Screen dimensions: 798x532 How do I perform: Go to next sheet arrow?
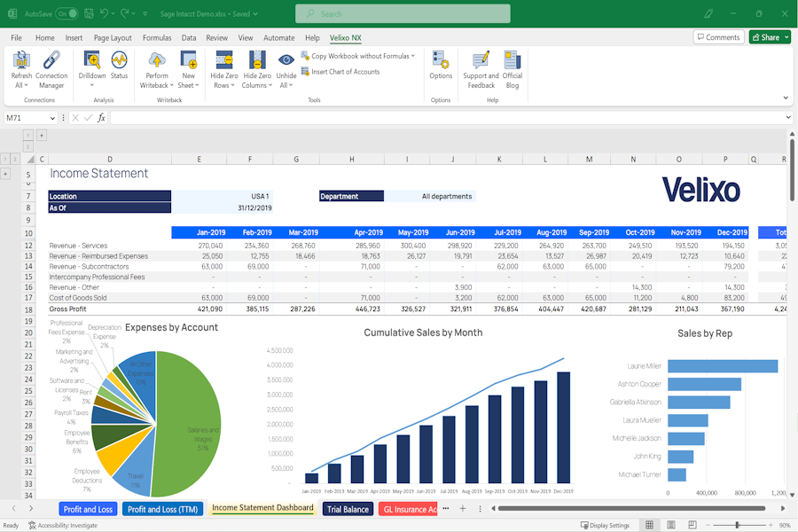[x=31, y=508]
